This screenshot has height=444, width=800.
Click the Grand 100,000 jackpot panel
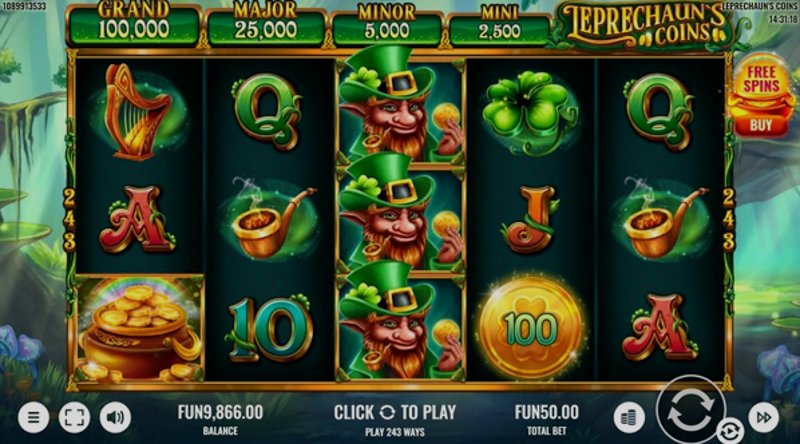[x=134, y=24]
